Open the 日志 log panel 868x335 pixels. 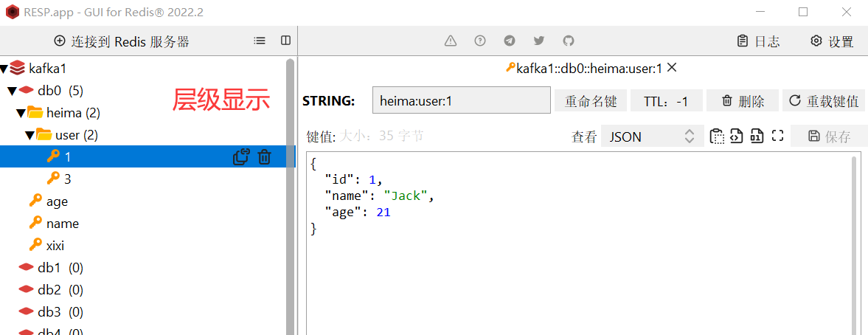point(758,41)
